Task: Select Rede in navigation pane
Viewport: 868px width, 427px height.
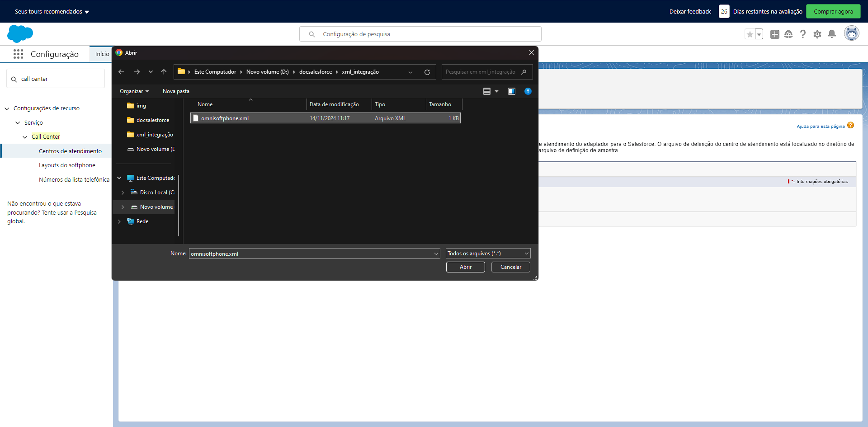Action: pyautogui.click(x=142, y=221)
